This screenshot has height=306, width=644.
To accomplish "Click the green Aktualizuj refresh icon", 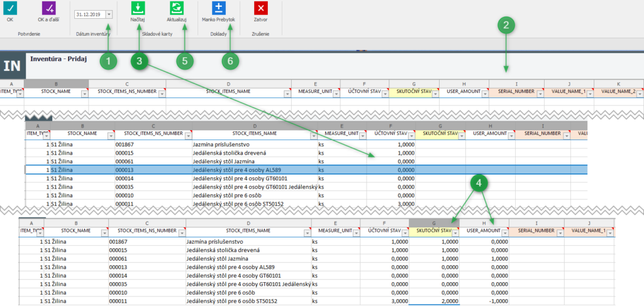I will [177, 8].
